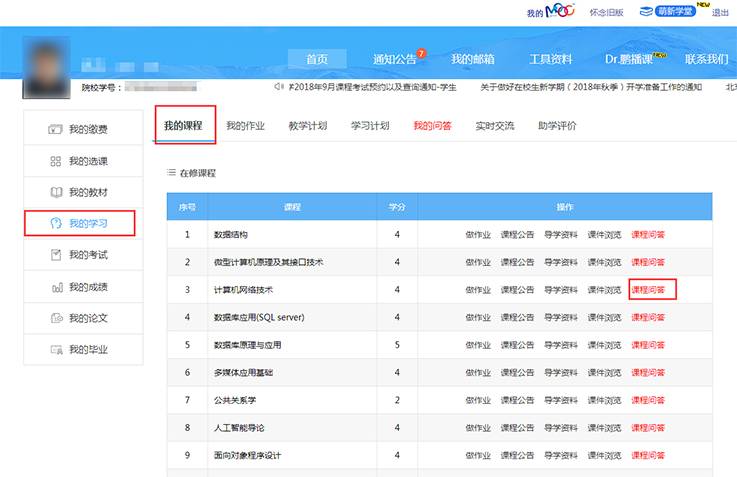Click the 我的成绩 chart icon
Viewport: 737px width, 477px height.
(57, 287)
